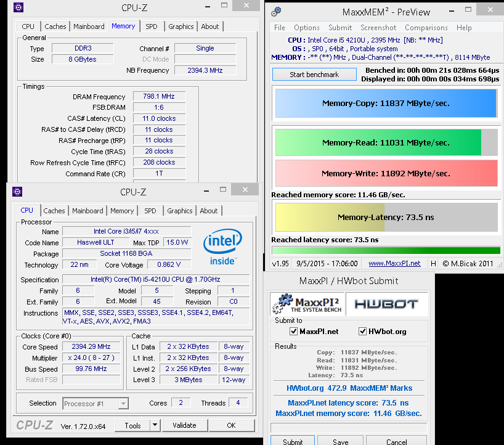
Task: Click Cancel button in HWbot Submit dialog
Action: coord(396,441)
